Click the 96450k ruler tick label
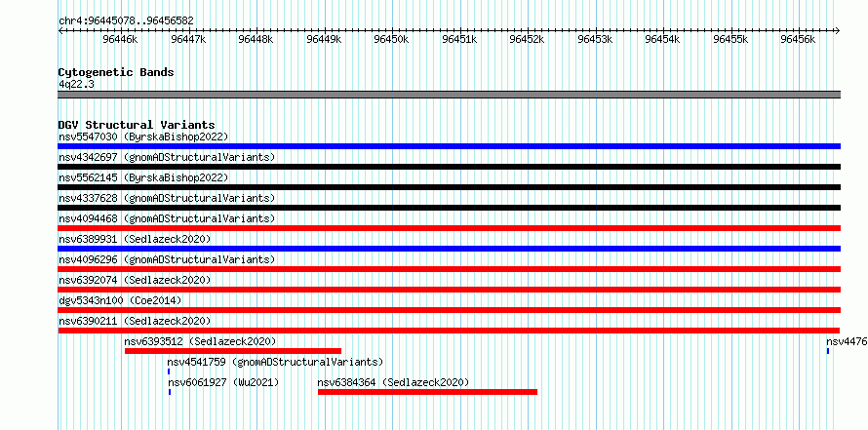Image resolution: width=868 pixels, height=430 pixels. click(391, 40)
